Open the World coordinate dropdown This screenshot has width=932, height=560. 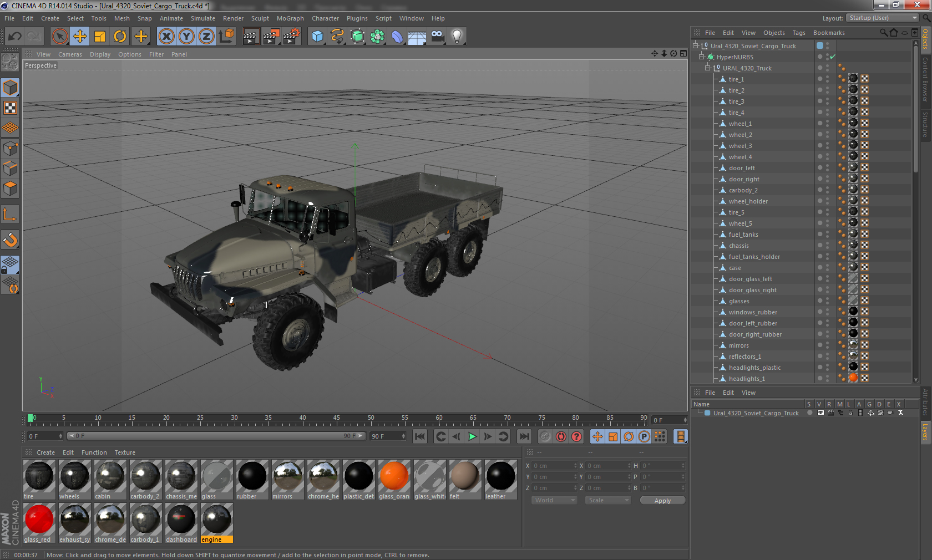point(554,500)
